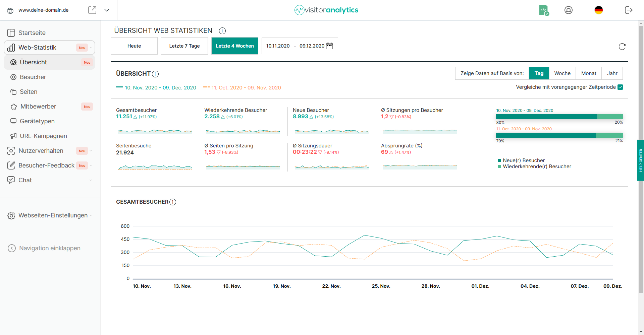Viewport: 644px width, 335px height.
Task: Click the logout icon in header
Action: click(x=629, y=10)
